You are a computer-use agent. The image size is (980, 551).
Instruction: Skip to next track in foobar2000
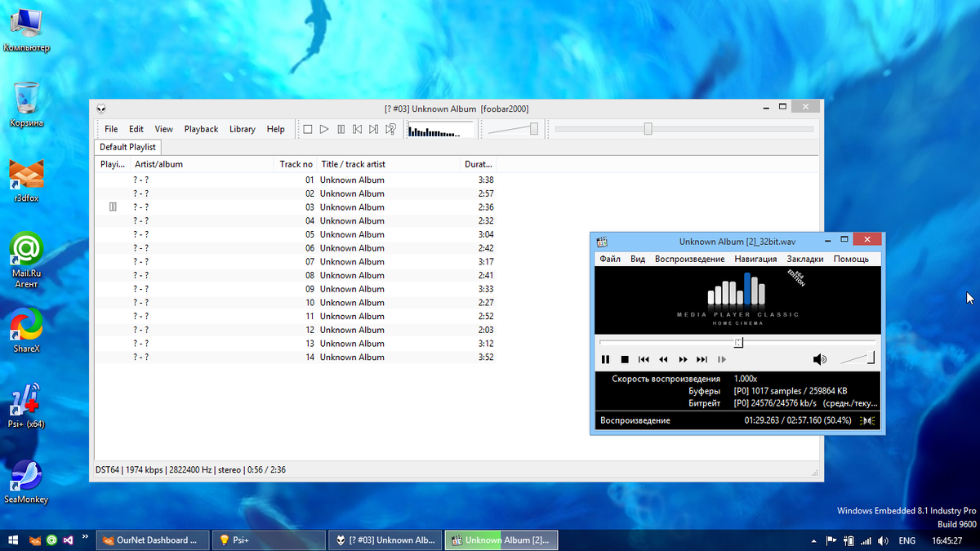click(x=373, y=128)
